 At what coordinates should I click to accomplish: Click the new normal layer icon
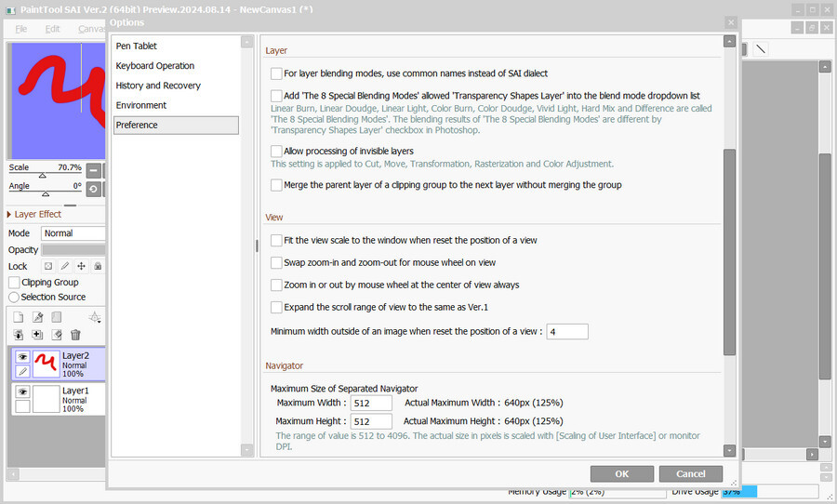point(19,317)
